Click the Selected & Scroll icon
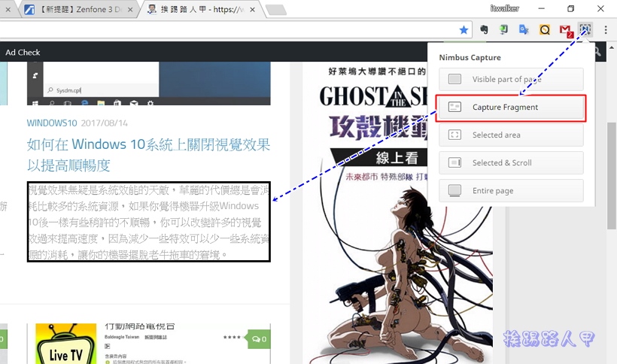617x364 pixels. pyautogui.click(x=455, y=162)
